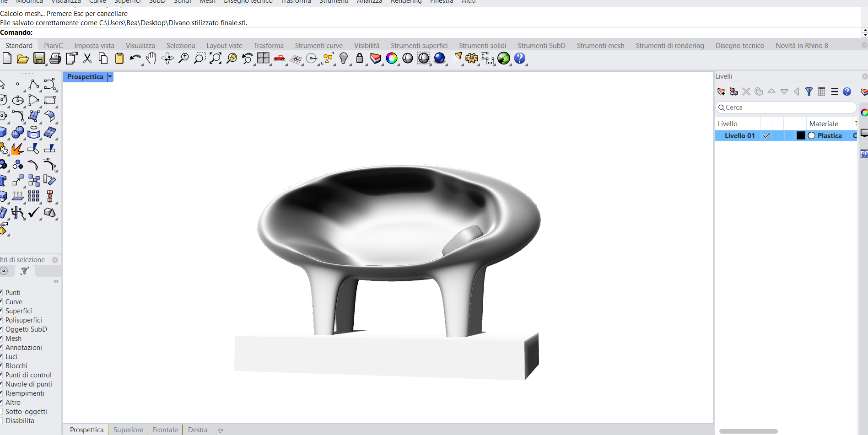The height and width of the screenshot is (435, 868).
Task: Switch to the Frontale viewport tab
Action: coord(165,430)
